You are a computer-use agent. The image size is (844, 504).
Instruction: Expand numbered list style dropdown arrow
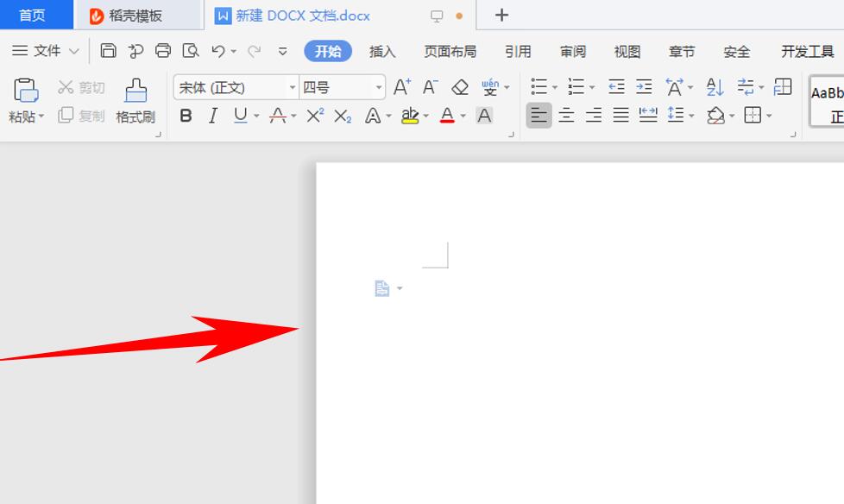tap(592, 87)
